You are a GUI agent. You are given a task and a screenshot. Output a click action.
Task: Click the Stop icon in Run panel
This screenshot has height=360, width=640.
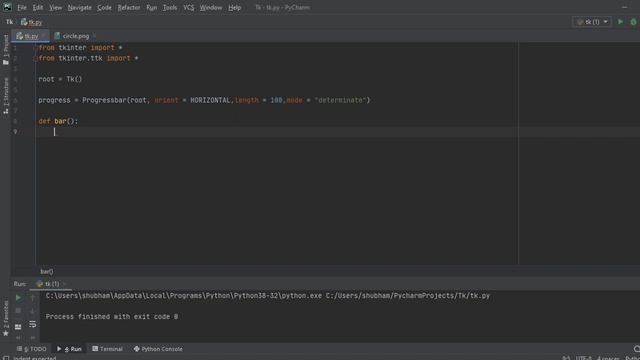tap(18, 311)
